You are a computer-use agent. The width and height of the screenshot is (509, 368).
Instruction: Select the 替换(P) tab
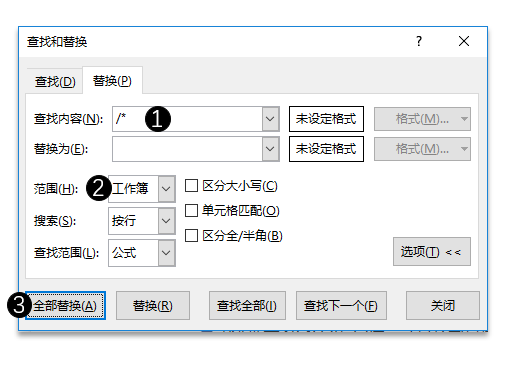pos(112,81)
